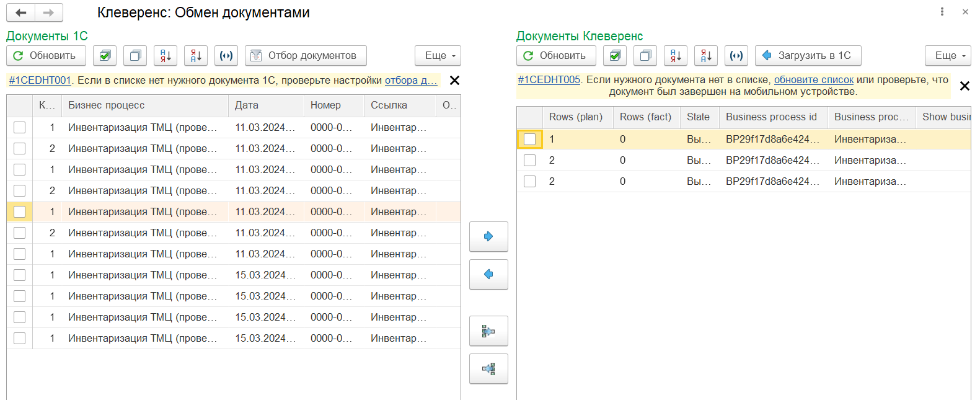The image size is (980, 400).
Task: Open Отбор документов filter
Action: (306, 56)
